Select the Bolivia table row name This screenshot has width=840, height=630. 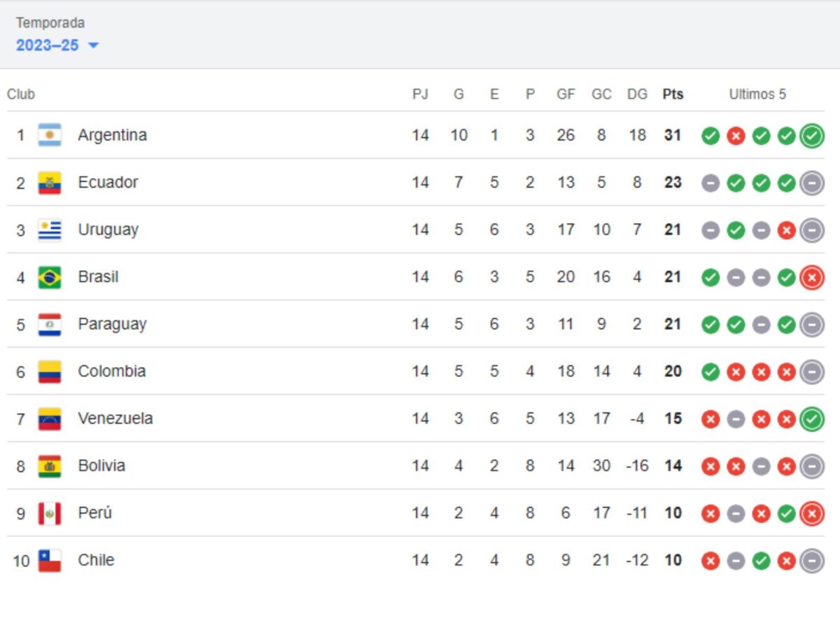pos(101,465)
